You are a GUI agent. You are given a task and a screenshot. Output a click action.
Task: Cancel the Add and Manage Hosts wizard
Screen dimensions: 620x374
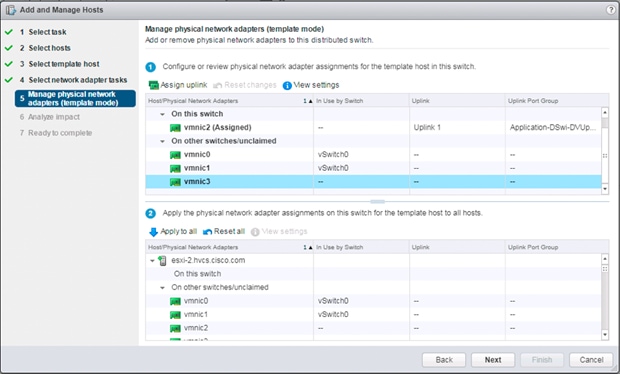(591, 360)
